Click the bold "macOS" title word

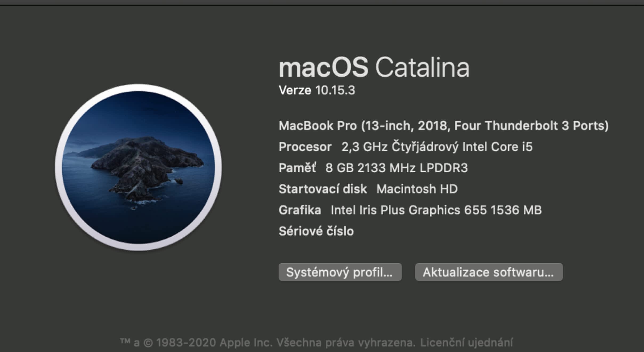(323, 67)
